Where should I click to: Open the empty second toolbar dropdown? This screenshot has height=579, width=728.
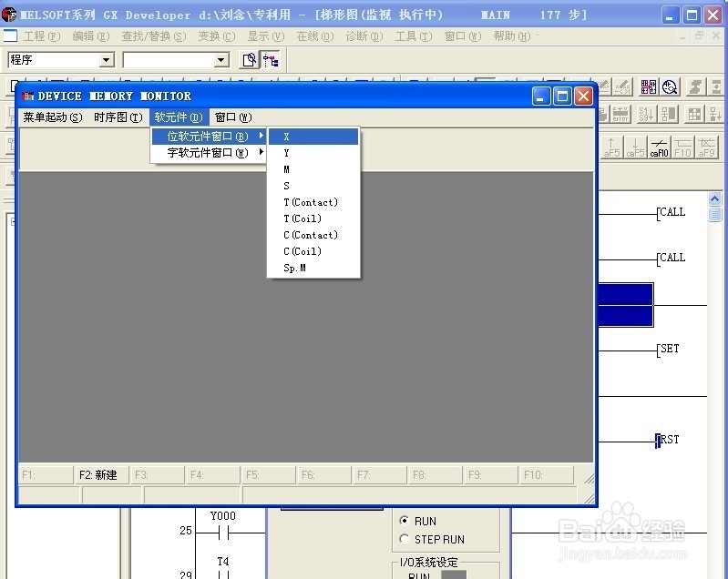(221, 60)
